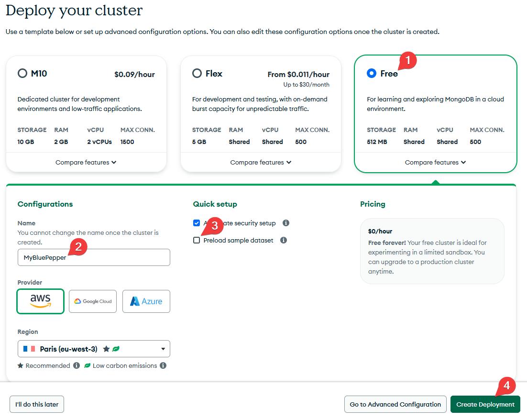Image resolution: width=527 pixels, height=420 pixels.
Task: Click info icon next to Low carbon emissions
Action: (163, 365)
